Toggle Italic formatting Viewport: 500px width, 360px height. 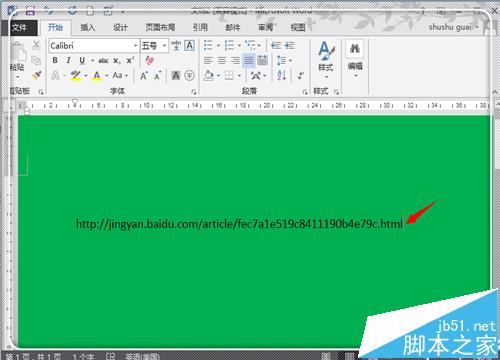(x=69, y=61)
